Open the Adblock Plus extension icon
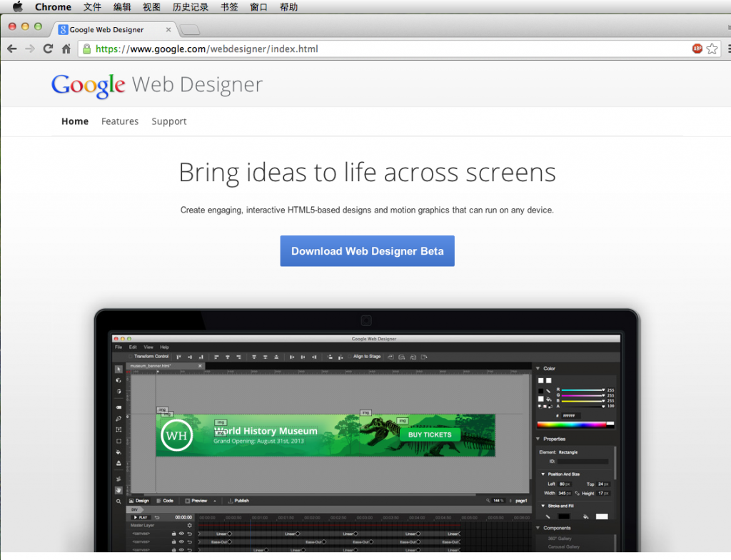The width and height of the screenshot is (731, 560). (x=697, y=49)
